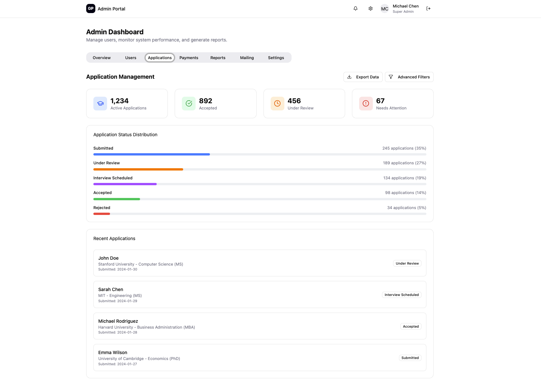Image resolution: width=541 pixels, height=392 pixels.
Task: Click the graduation cap Active Applications icon
Action: (100, 104)
